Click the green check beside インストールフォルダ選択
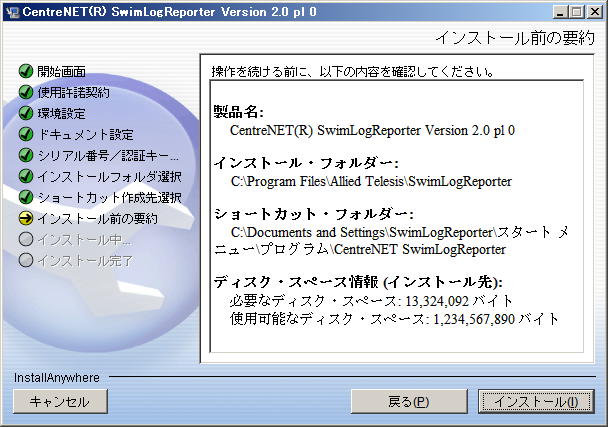 26,176
